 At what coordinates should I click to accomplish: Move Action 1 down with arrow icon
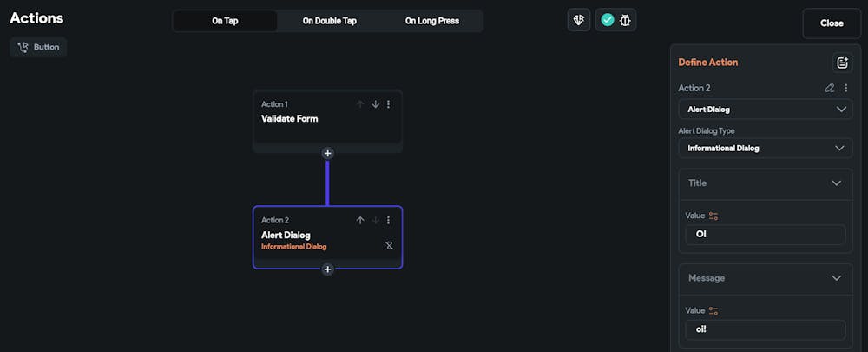click(x=375, y=104)
